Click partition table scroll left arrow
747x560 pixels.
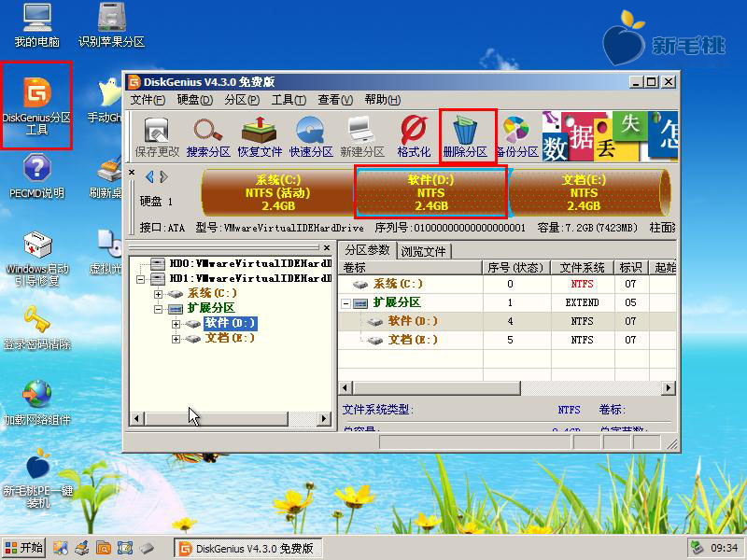click(346, 387)
